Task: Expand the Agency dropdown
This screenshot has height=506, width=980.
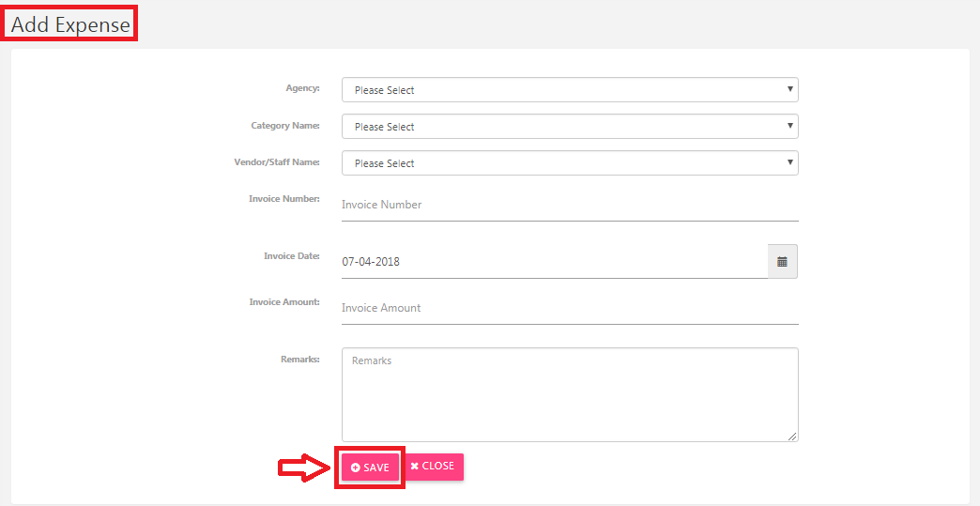Action: click(x=570, y=90)
